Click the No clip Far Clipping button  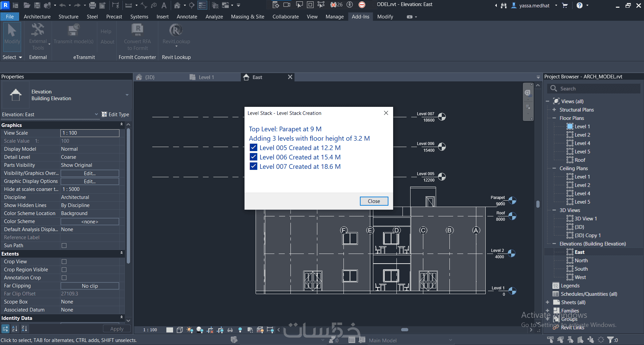[90, 286]
